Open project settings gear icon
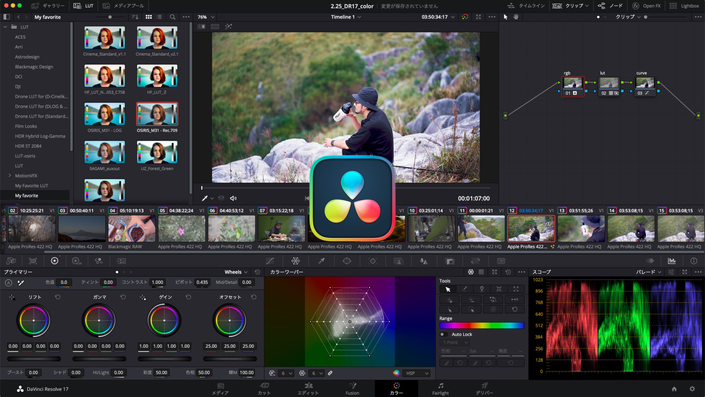The image size is (705, 397). coord(692,389)
